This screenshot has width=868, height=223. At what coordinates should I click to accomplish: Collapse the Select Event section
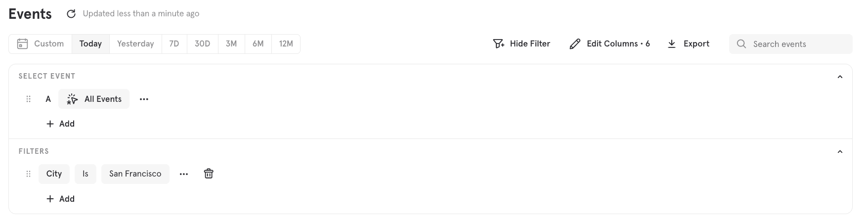point(839,77)
